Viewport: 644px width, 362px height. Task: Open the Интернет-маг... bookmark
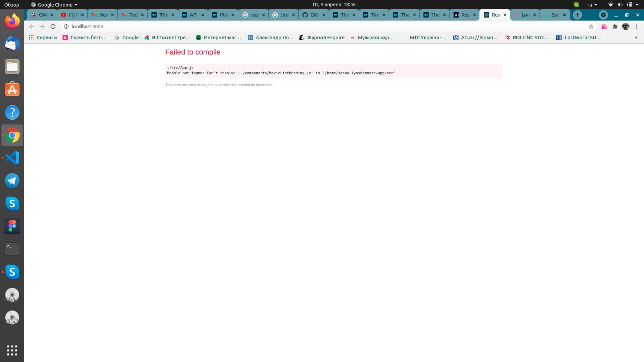(x=218, y=37)
